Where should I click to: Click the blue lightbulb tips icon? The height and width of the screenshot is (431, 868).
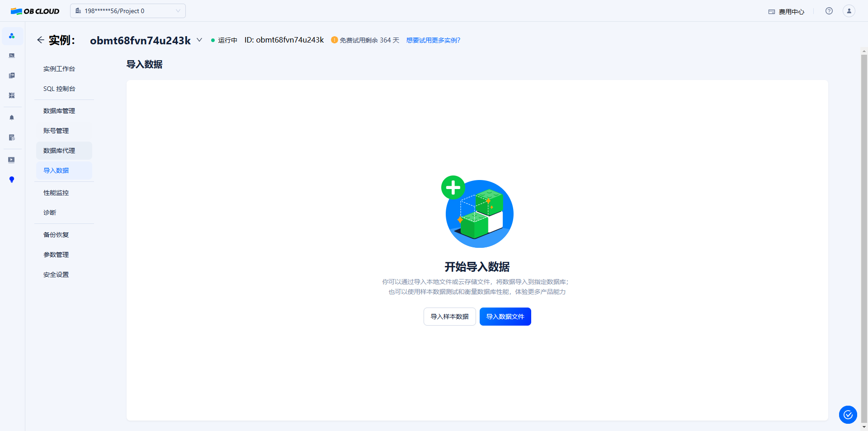tap(12, 180)
